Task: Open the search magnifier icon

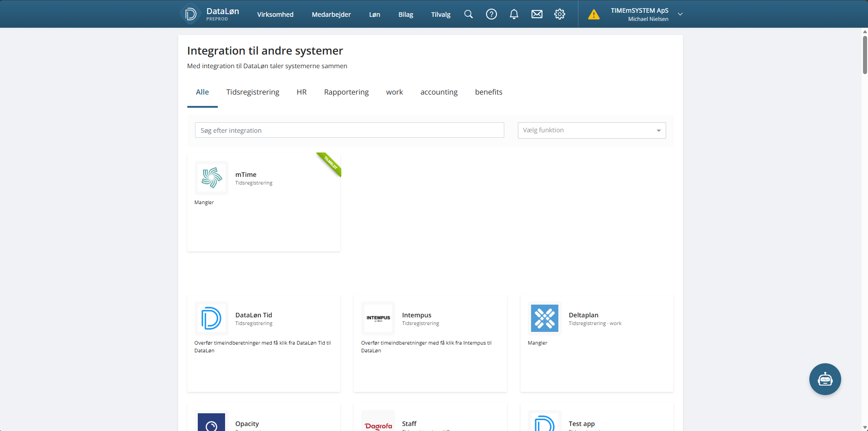Action: point(468,14)
